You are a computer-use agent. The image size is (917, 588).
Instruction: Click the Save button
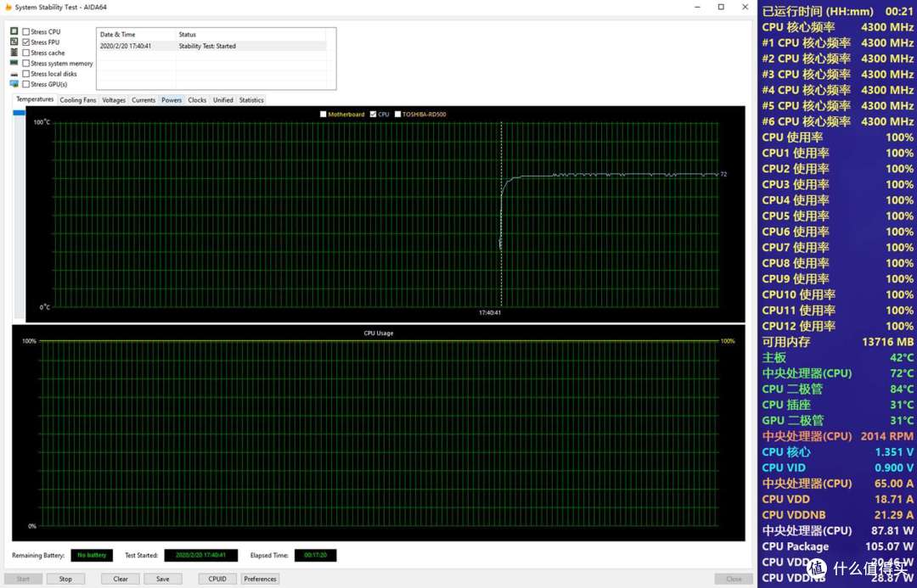pyautogui.click(x=162, y=579)
